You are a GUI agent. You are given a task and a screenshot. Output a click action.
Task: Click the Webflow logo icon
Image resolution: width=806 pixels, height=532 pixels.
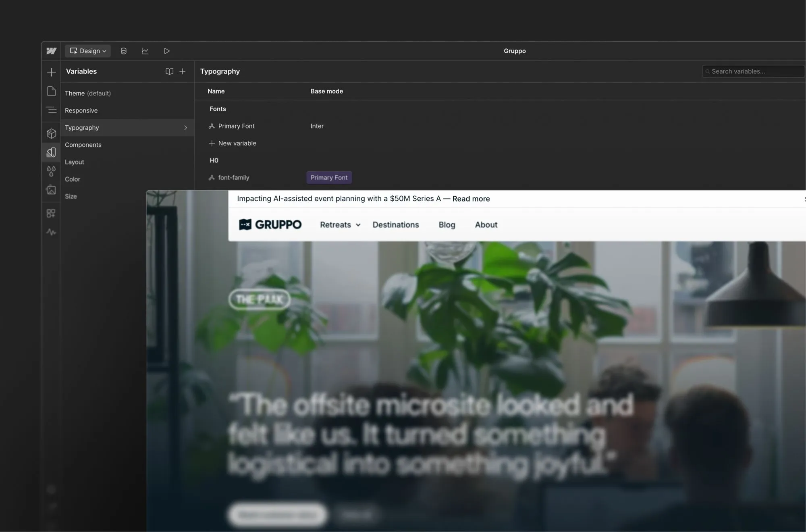(51, 51)
